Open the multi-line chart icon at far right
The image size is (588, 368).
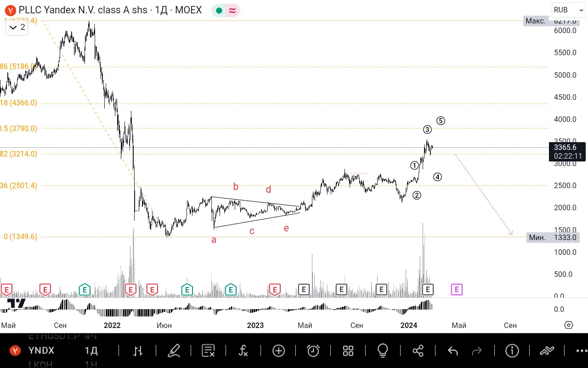pos(547,351)
